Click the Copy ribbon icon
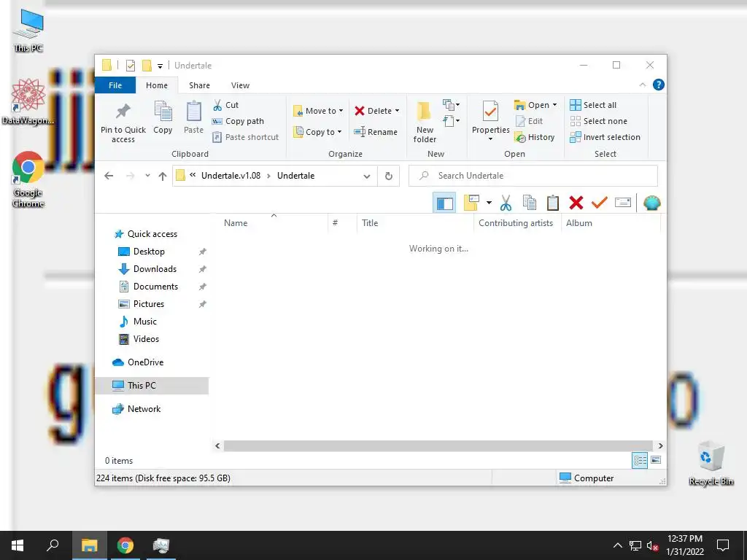The image size is (747, 560). 163,117
